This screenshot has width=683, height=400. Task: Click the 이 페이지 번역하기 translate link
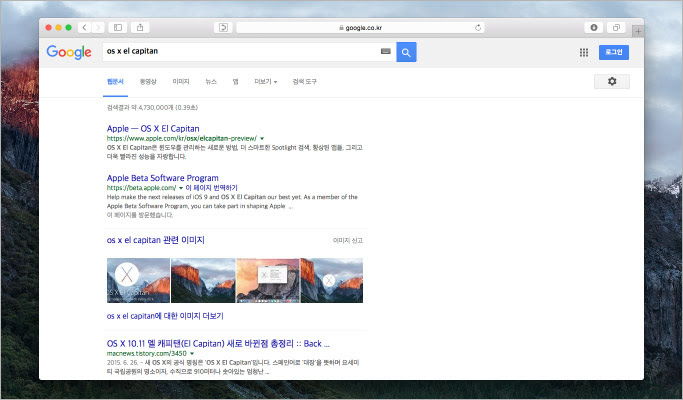pos(211,188)
